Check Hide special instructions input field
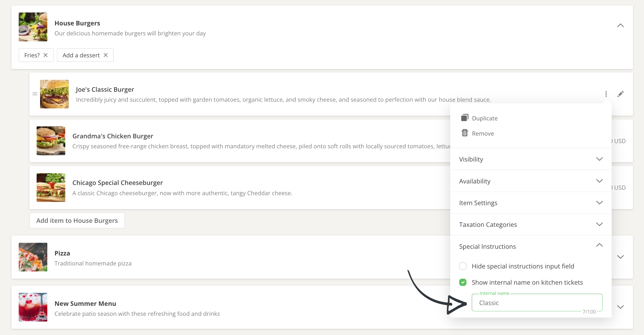This screenshot has width=644, height=335. pos(463,266)
